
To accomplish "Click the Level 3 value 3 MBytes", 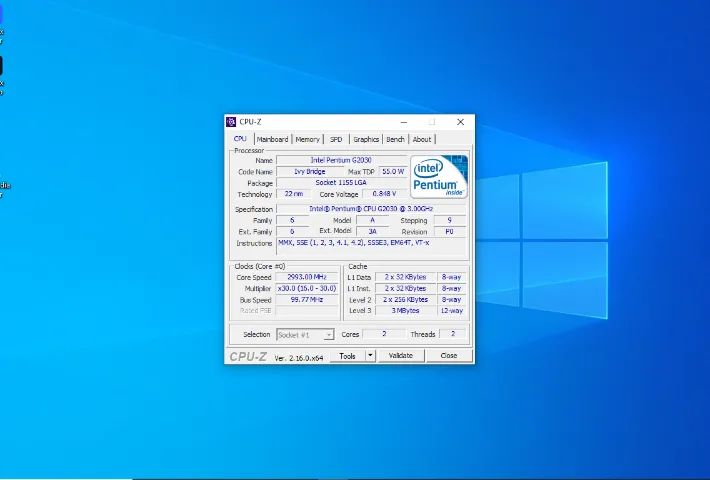I will pyautogui.click(x=405, y=311).
